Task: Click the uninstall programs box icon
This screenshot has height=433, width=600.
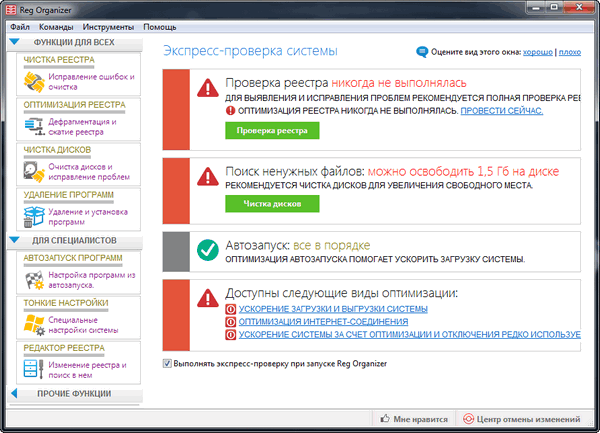Action: [34, 216]
